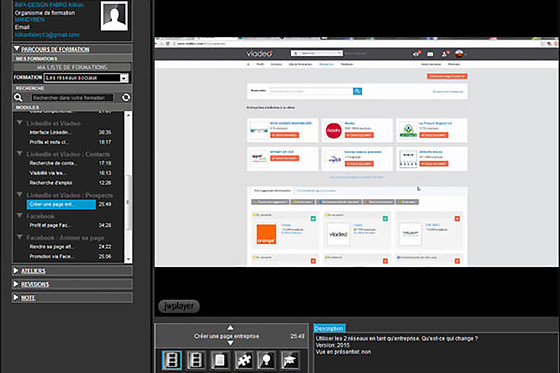
Task: Click the 'Créer une page entreprise' title below the player
Action: (226, 336)
